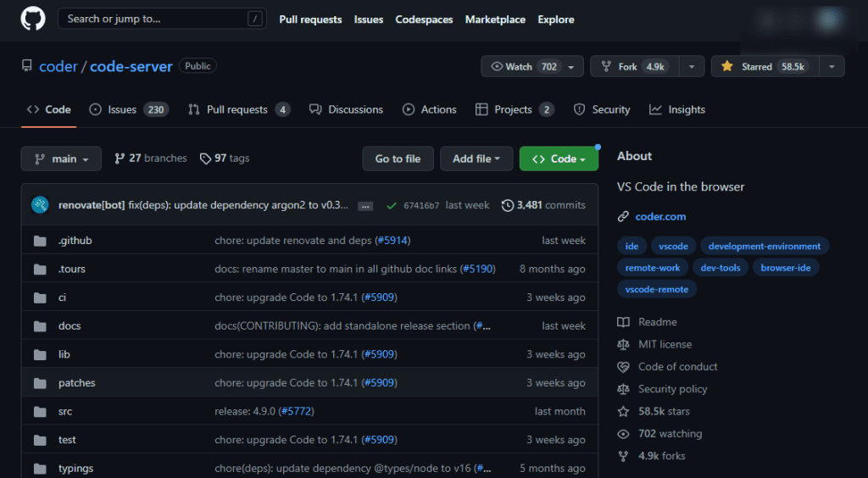This screenshot has height=478, width=868.
Task: Switch to the Projects tab
Action: click(x=515, y=109)
